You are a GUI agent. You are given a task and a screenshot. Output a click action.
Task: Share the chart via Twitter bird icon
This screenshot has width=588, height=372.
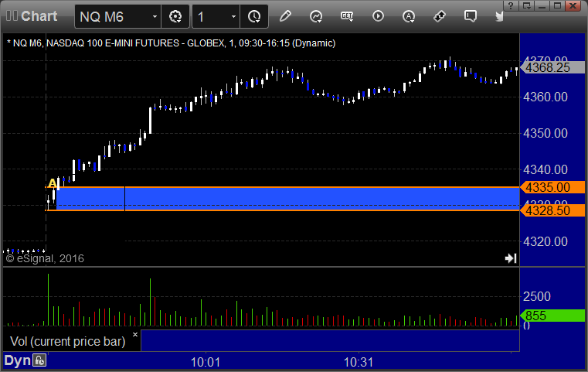click(499, 16)
